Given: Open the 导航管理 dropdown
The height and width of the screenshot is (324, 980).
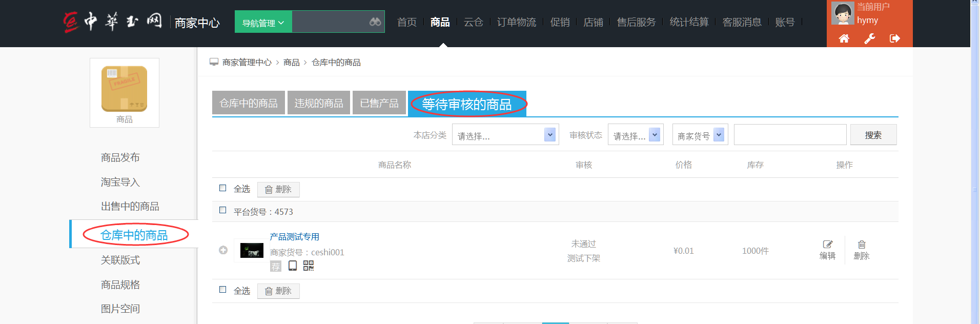Looking at the screenshot, I should coord(263,22).
